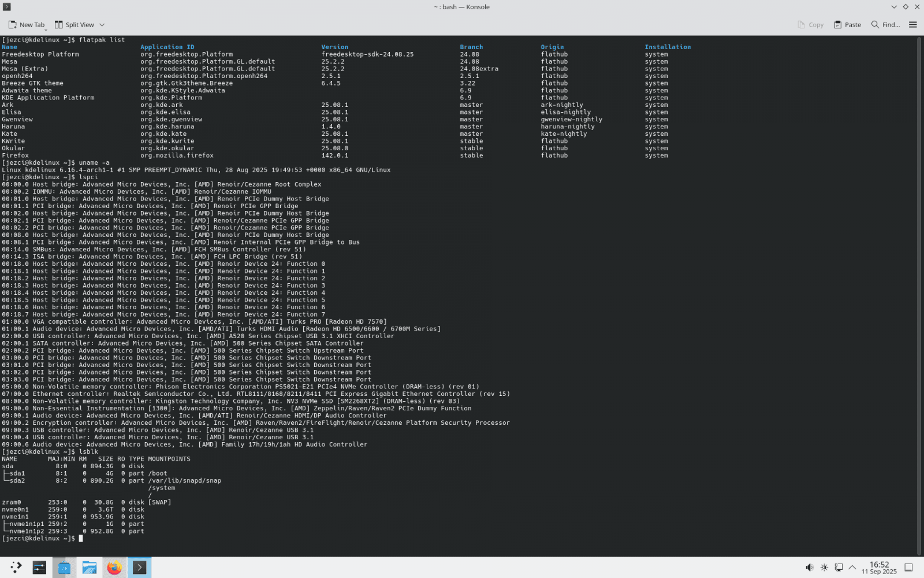Click the 'ark-nightly' origin value
The height and width of the screenshot is (578, 924).
[562, 105]
